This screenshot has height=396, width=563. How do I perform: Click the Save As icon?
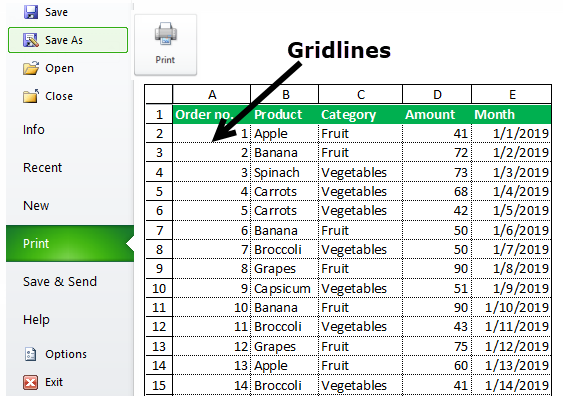point(31,40)
